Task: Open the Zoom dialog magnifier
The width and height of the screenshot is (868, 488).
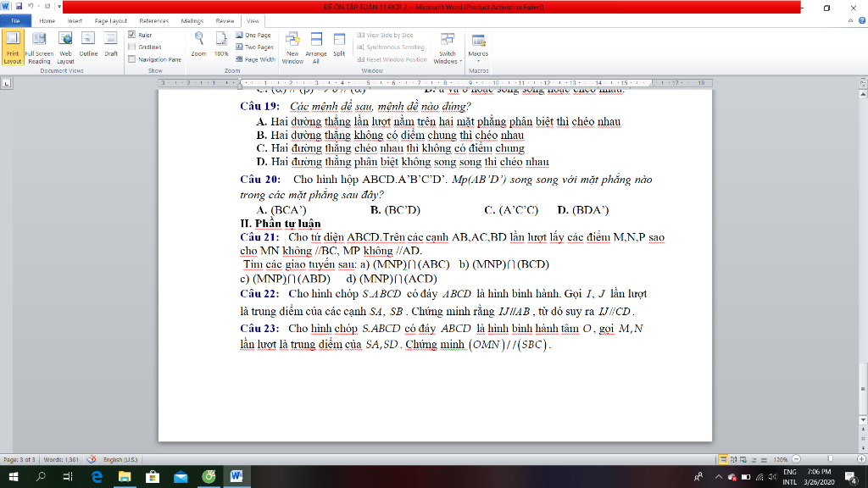Action: [198, 44]
